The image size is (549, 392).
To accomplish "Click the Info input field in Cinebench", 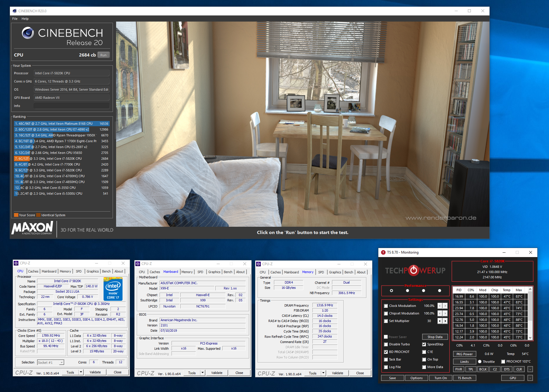I will (x=72, y=106).
